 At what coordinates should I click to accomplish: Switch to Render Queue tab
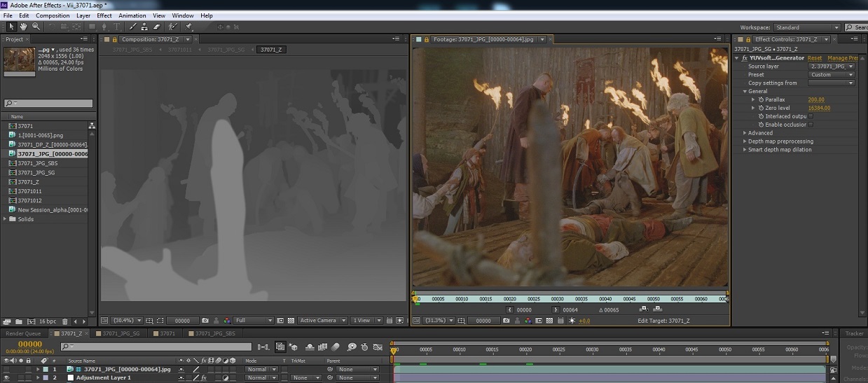click(23, 334)
